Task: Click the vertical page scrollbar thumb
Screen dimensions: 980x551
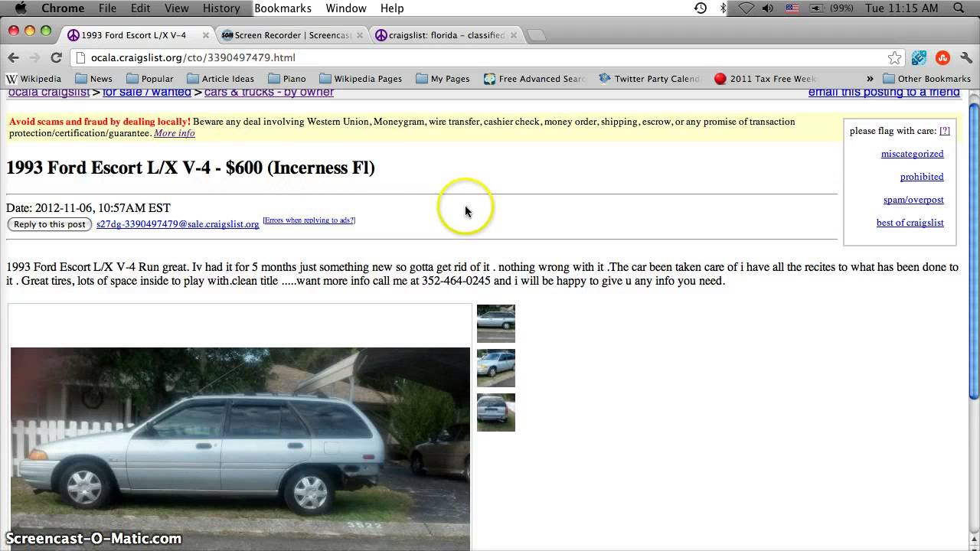Action: coord(974,251)
